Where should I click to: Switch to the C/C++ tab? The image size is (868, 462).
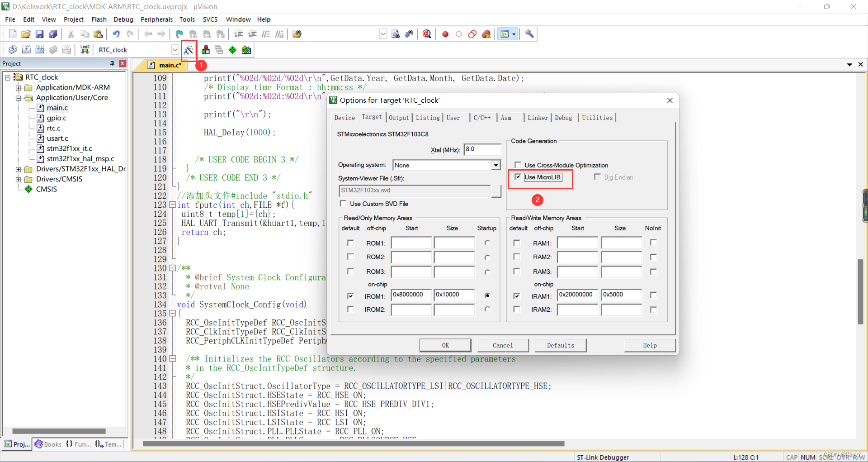click(482, 118)
